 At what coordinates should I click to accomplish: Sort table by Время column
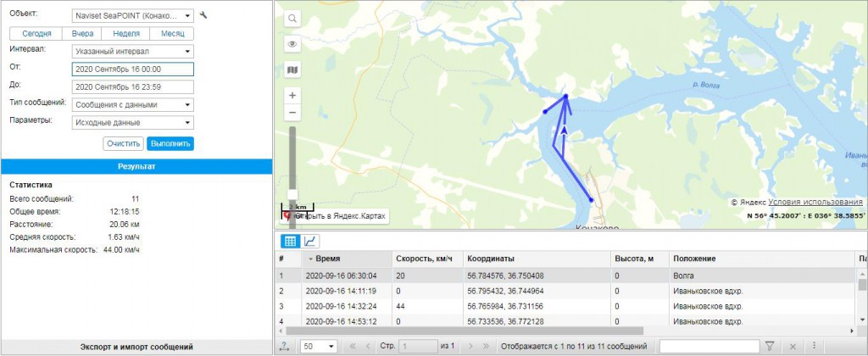coord(347,259)
